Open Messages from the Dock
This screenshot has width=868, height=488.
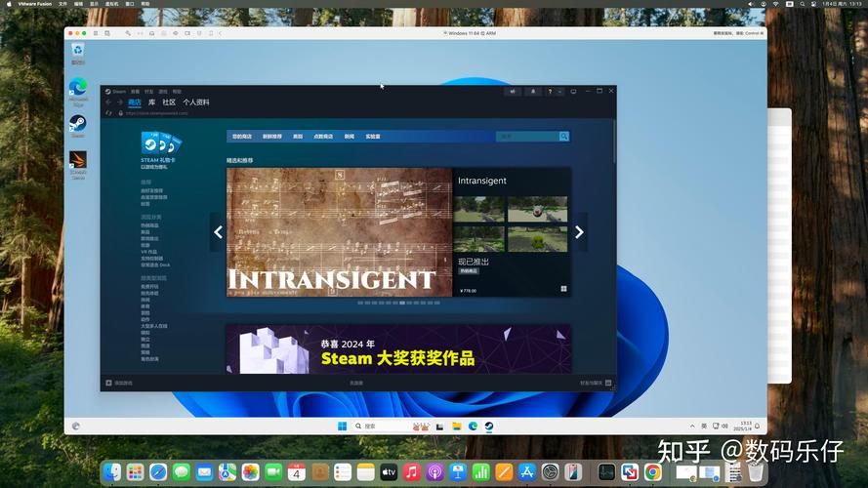(181, 472)
